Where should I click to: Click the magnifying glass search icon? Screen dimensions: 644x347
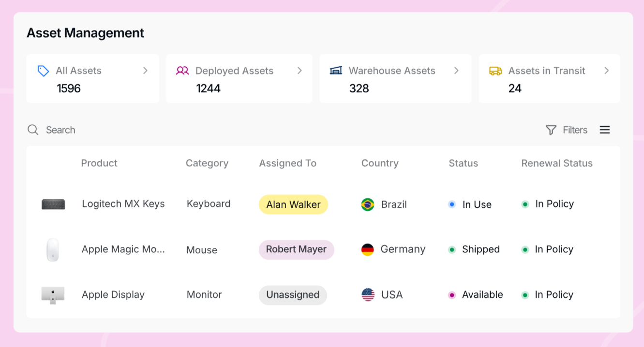tap(33, 130)
